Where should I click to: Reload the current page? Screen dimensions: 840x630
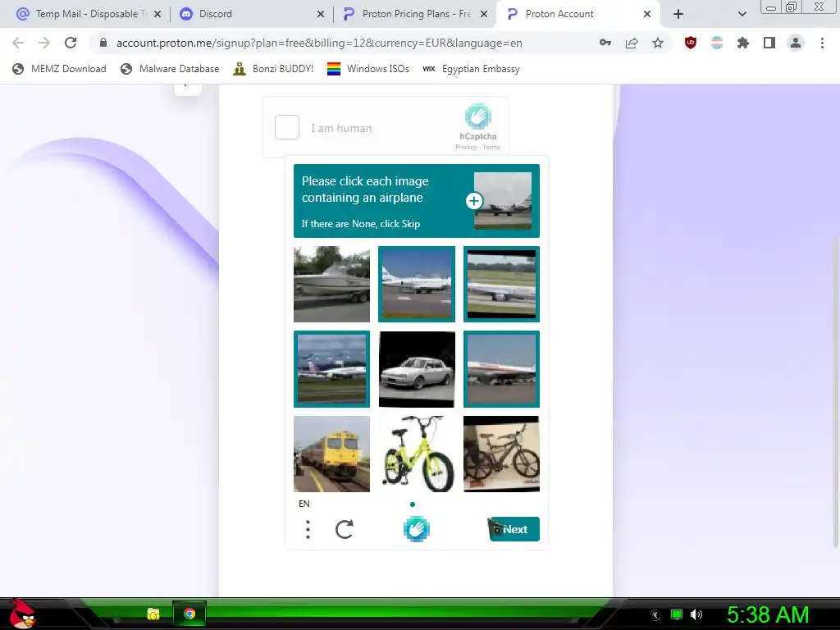pyautogui.click(x=71, y=43)
